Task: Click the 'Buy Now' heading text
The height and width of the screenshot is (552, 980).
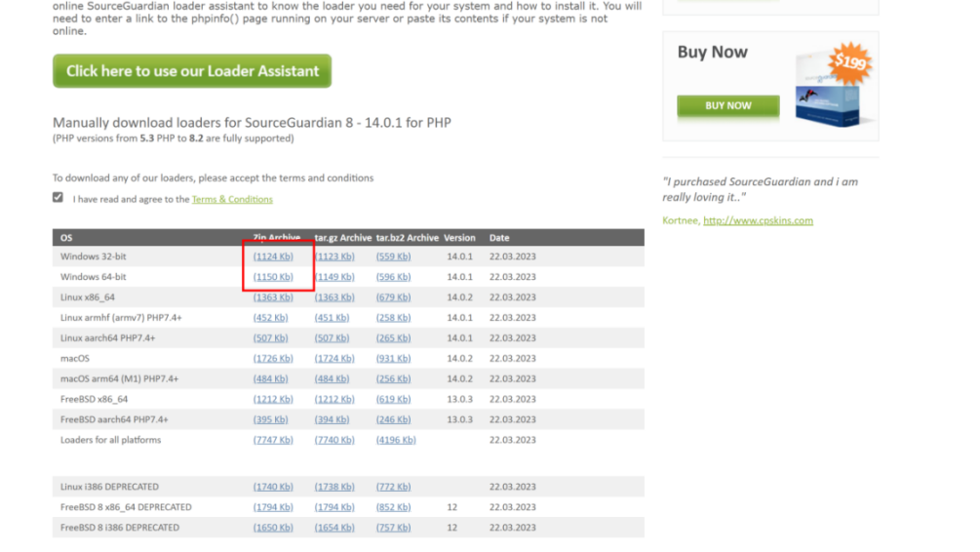Action: [713, 52]
